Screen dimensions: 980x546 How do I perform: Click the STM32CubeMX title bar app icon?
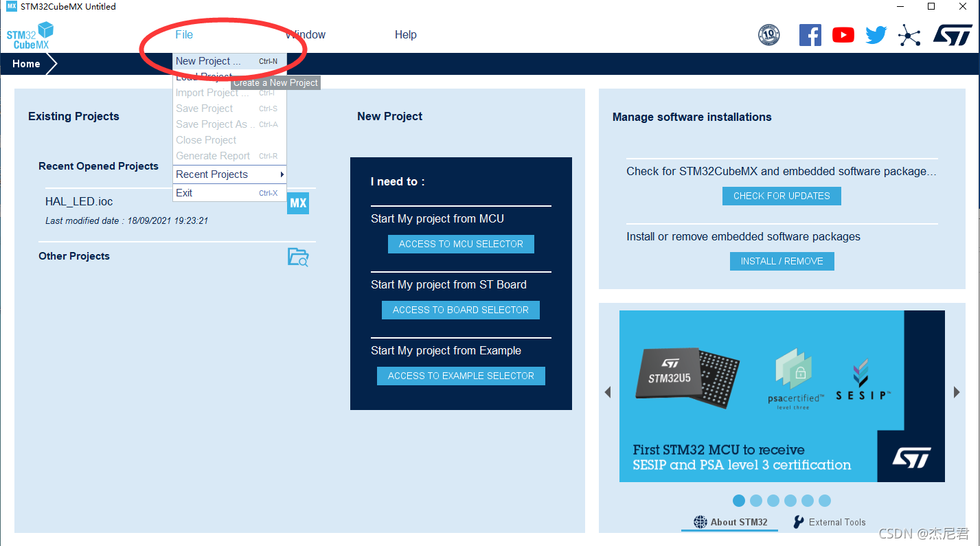point(12,6)
